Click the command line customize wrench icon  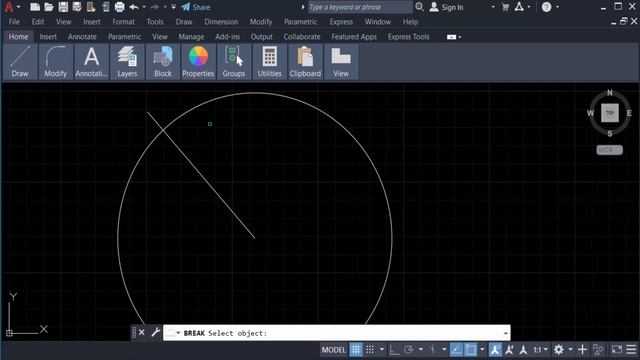tap(155, 332)
